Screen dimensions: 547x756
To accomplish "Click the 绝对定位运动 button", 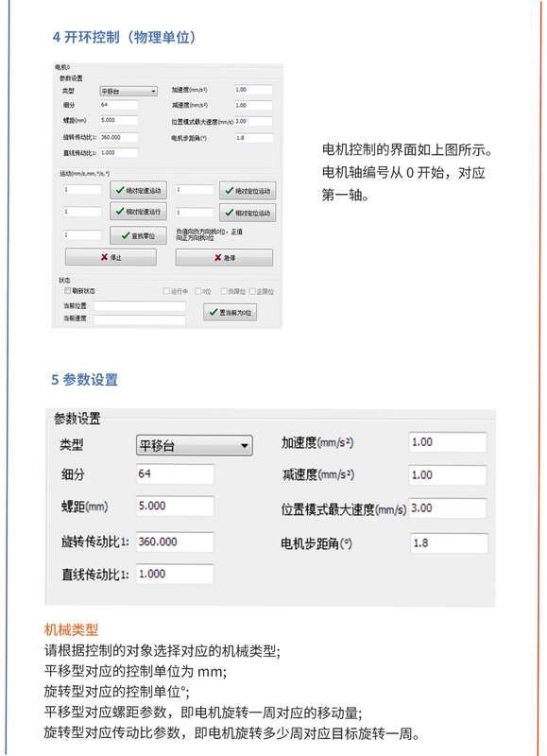I will [x=248, y=191].
